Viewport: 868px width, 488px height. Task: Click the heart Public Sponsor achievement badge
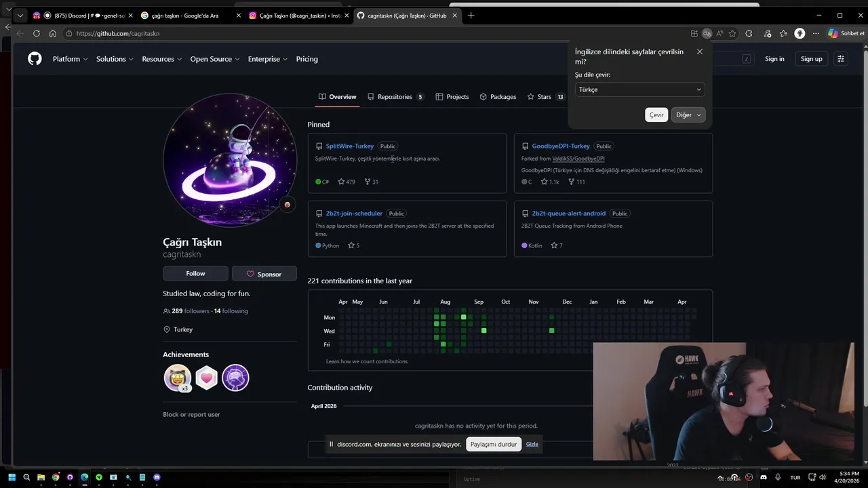pyautogui.click(x=207, y=378)
